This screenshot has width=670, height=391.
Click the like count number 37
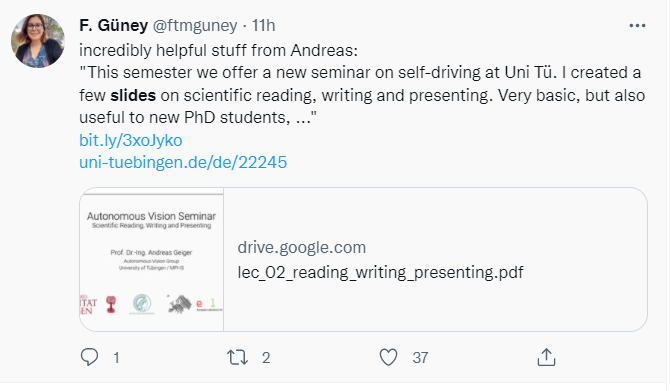click(420, 358)
